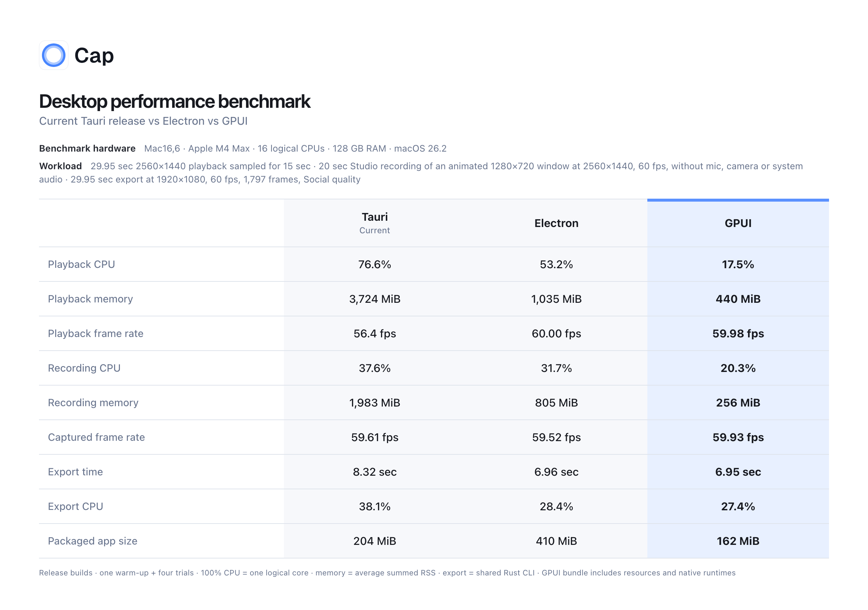Screen dimensions: 868x610
Task: Click the Workload label
Action: pos(60,166)
